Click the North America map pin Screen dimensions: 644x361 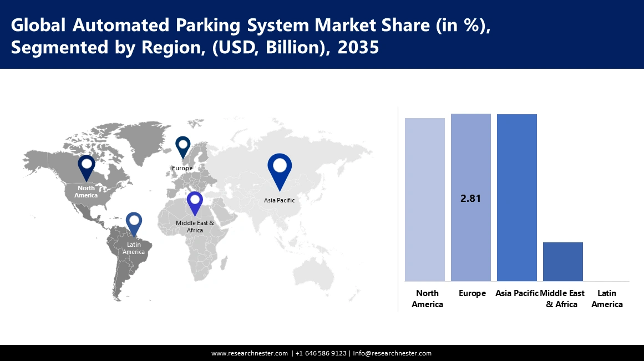(86, 168)
